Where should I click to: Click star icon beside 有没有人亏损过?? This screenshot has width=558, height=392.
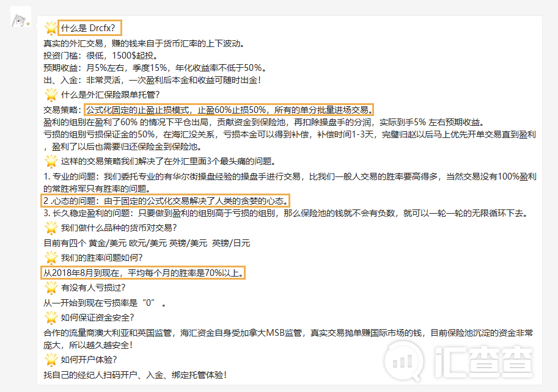[x=51, y=288]
